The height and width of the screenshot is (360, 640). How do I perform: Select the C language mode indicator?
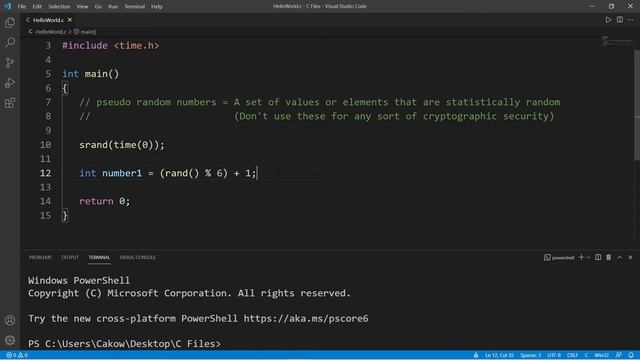pyautogui.click(x=586, y=355)
